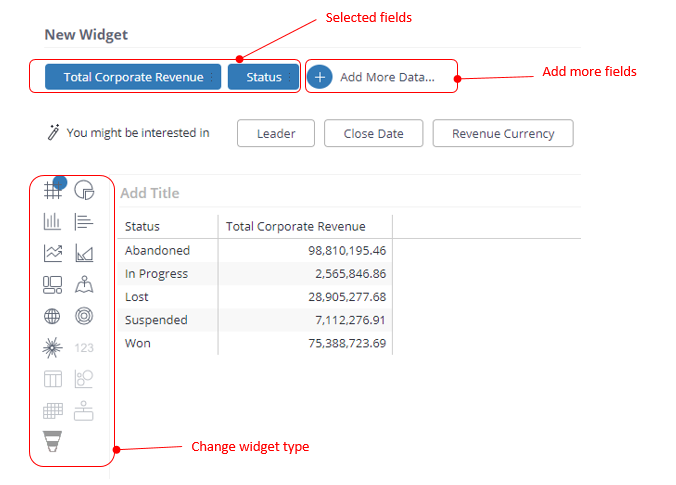Viewport: 676px width, 485px height.
Task: Add suggested Close Date field
Action: [373, 134]
